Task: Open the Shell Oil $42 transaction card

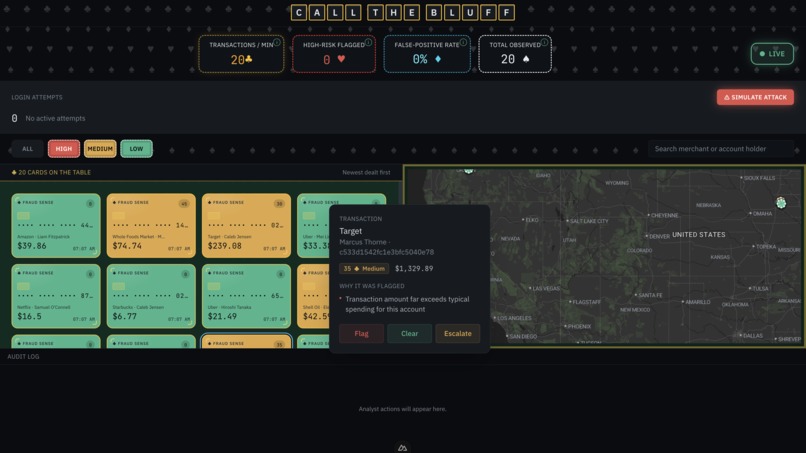Action: pos(313,296)
